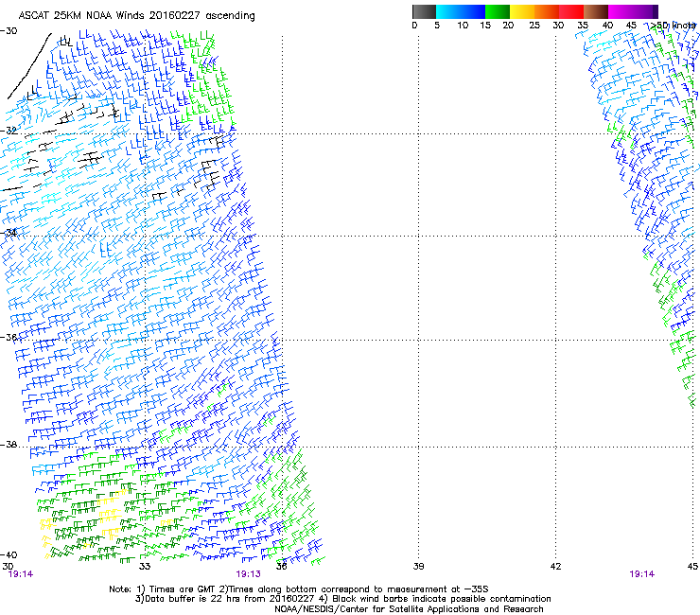Screen dimensions: 700x615
Task: Click the color scale label '40'
Action: coord(607,26)
